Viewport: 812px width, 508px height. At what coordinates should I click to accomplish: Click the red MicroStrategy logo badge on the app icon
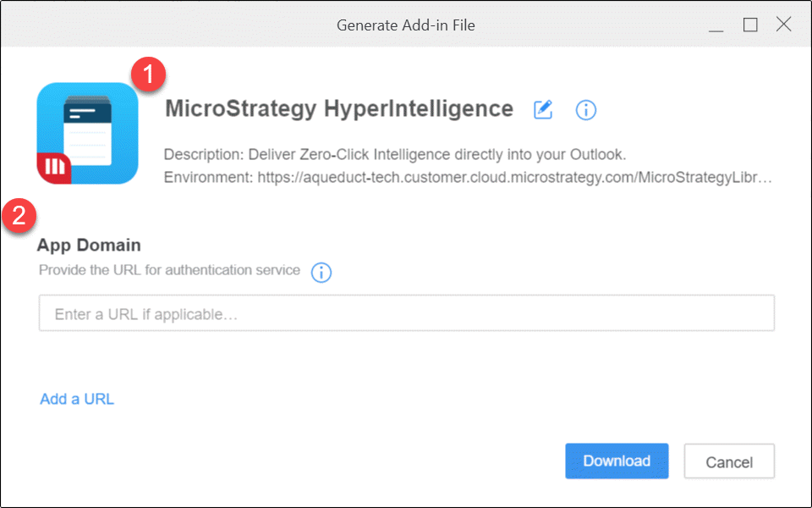click(x=53, y=168)
